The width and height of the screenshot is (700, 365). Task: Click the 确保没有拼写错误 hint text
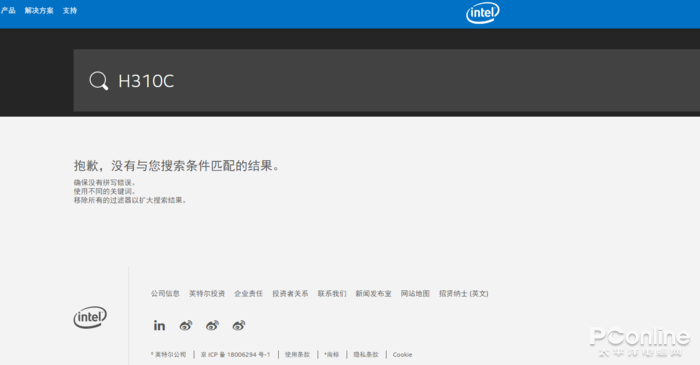104,182
